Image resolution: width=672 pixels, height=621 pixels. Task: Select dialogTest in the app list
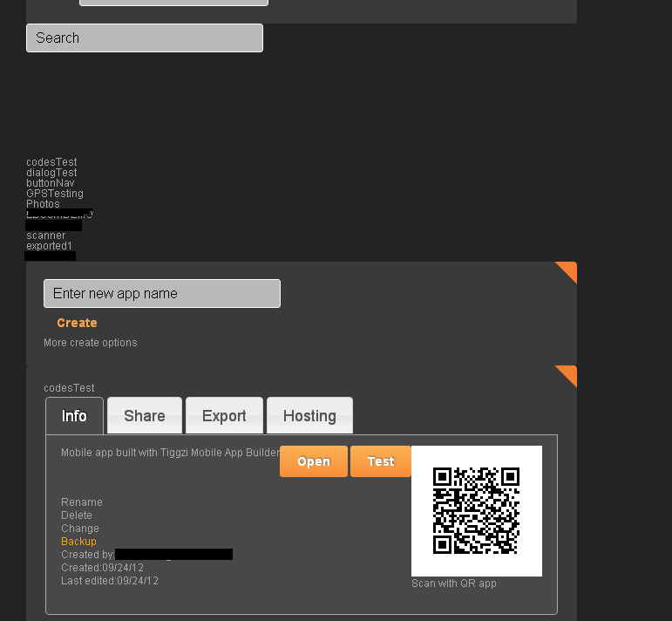(51, 173)
